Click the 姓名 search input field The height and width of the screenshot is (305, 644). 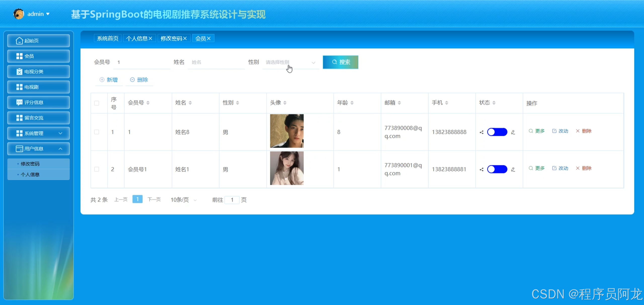(216, 62)
